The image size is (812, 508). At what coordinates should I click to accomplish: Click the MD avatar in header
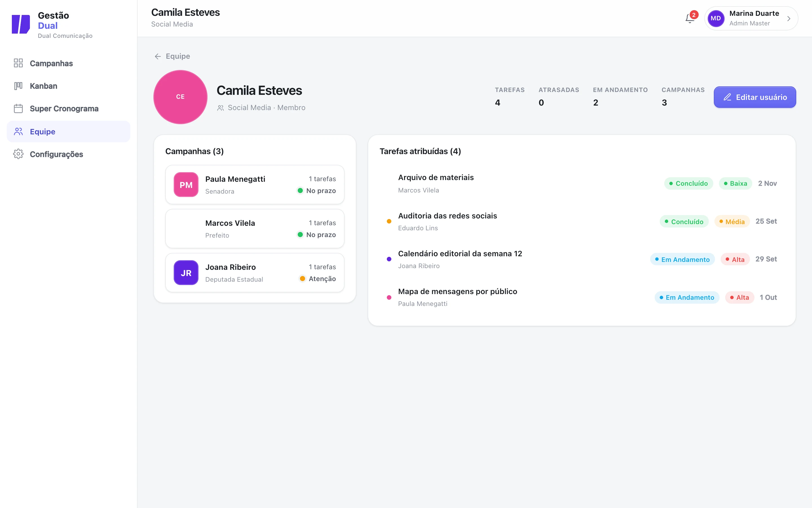tap(716, 18)
